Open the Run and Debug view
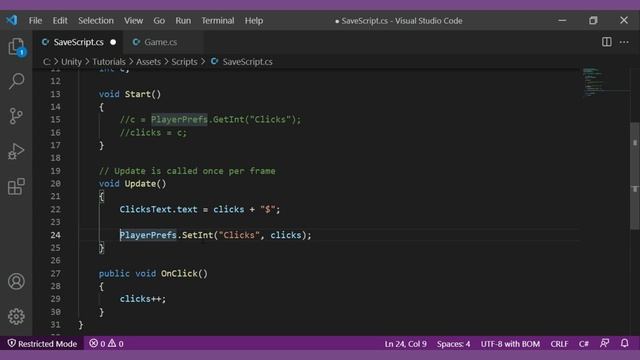The width and height of the screenshot is (640, 360). pos(16,151)
